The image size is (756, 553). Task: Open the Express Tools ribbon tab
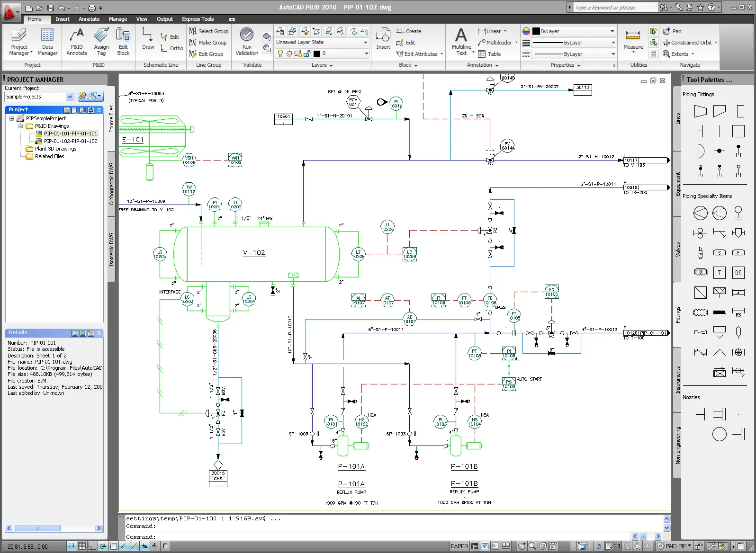[198, 19]
